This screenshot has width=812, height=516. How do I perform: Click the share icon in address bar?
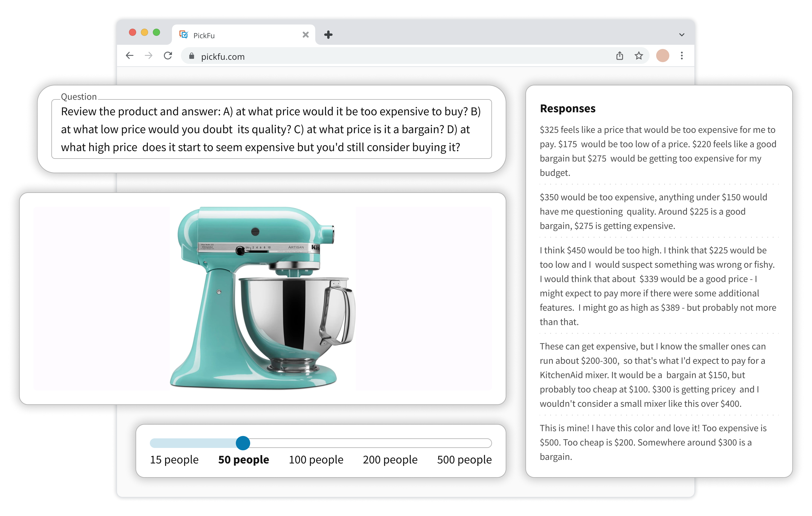point(619,56)
